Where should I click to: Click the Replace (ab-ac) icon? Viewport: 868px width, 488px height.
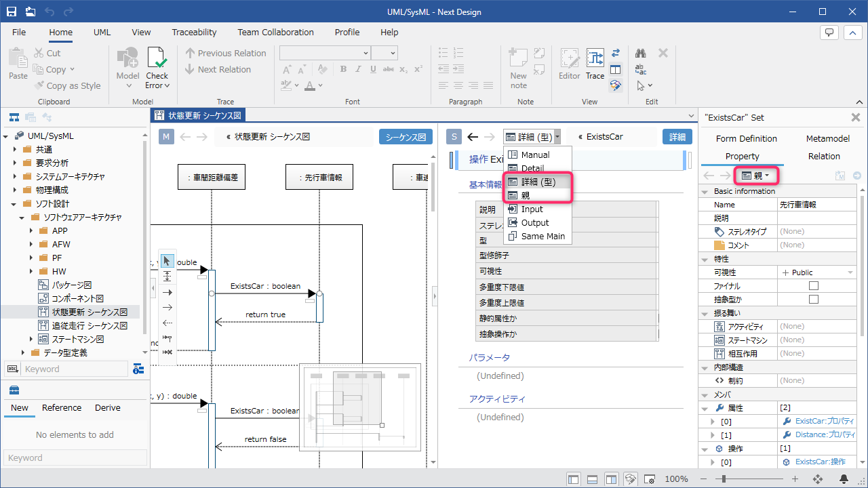point(640,69)
